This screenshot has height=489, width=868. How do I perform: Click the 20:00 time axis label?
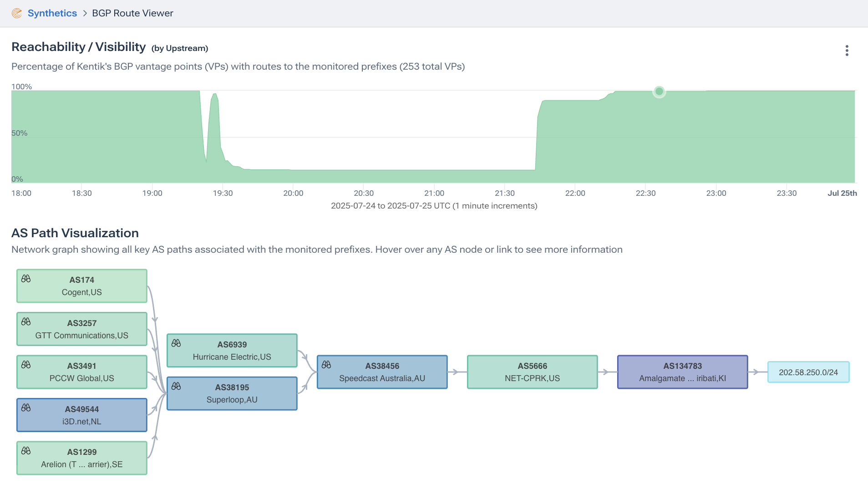[293, 193]
